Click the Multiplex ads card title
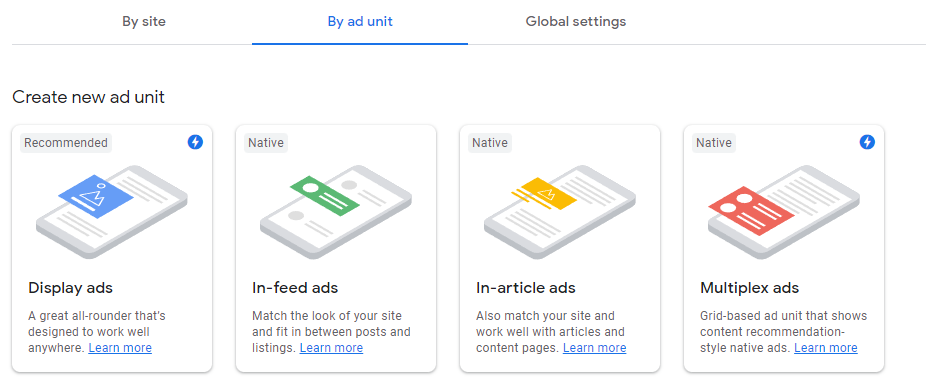This screenshot has width=926, height=392. (x=749, y=288)
